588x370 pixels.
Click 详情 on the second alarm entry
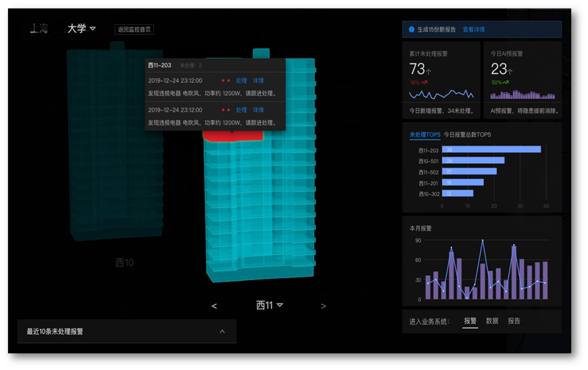[258, 110]
